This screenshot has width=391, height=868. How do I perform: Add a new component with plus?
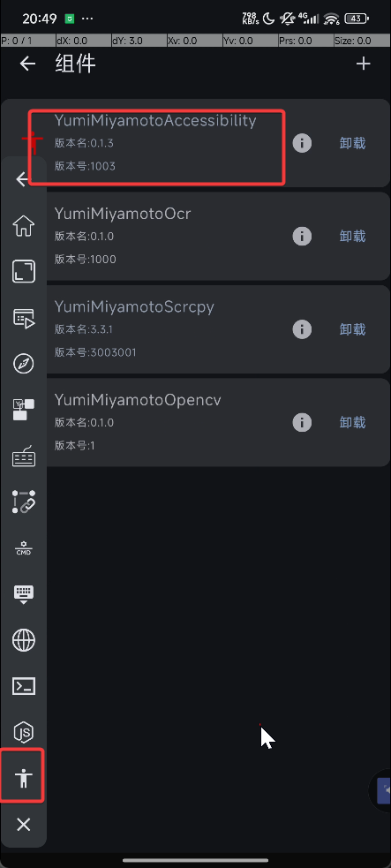click(363, 64)
